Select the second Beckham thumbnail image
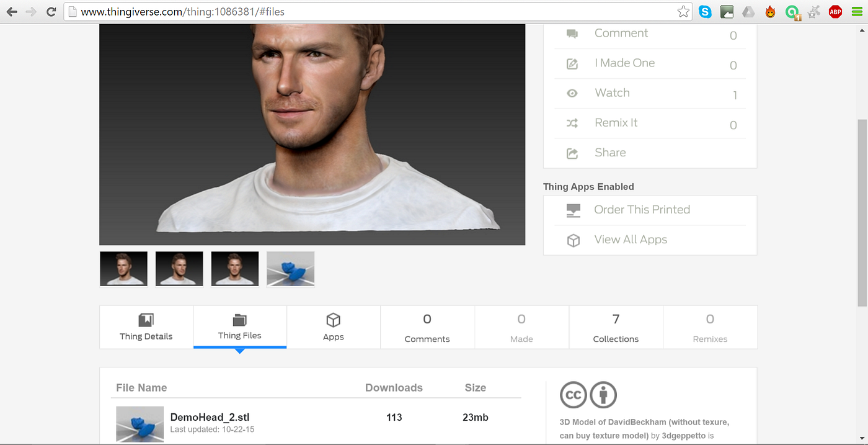Screen dimensions: 868x445 179,269
